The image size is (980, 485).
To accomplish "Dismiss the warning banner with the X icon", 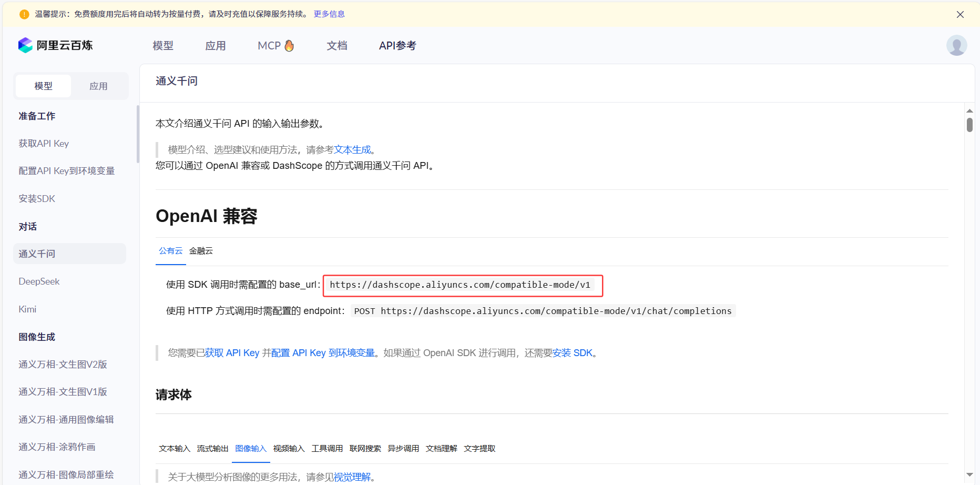I will point(960,15).
